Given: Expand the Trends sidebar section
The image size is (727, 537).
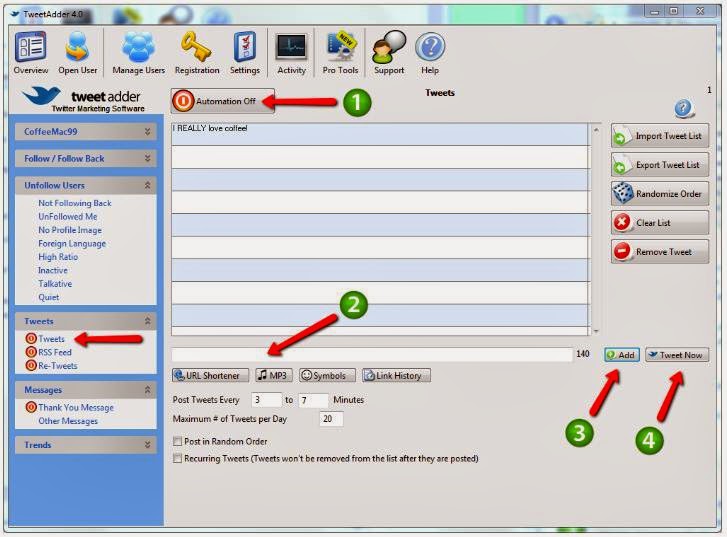Looking at the screenshot, I should point(86,445).
